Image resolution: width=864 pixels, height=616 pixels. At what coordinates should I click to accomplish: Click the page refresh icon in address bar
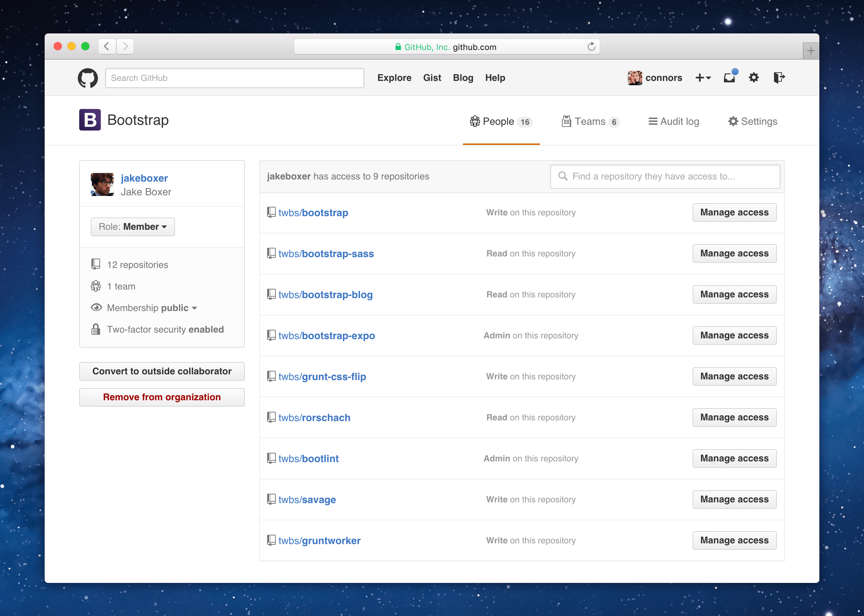[591, 47]
